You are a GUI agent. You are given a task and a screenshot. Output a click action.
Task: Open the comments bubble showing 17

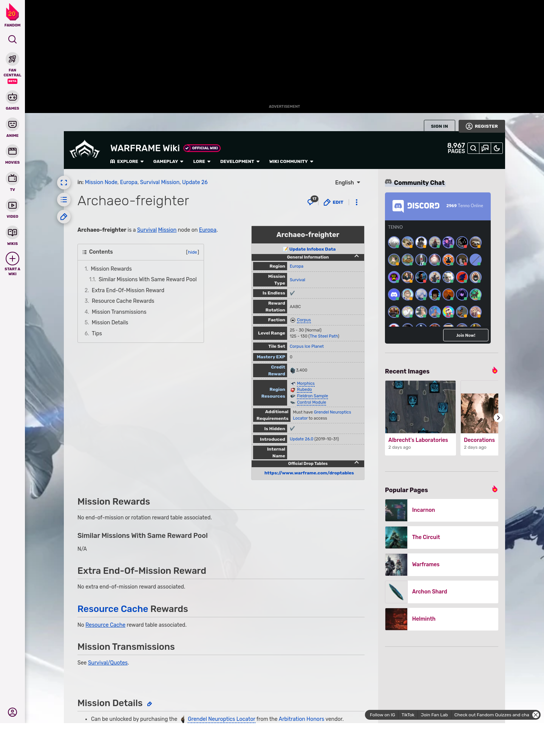click(312, 201)
